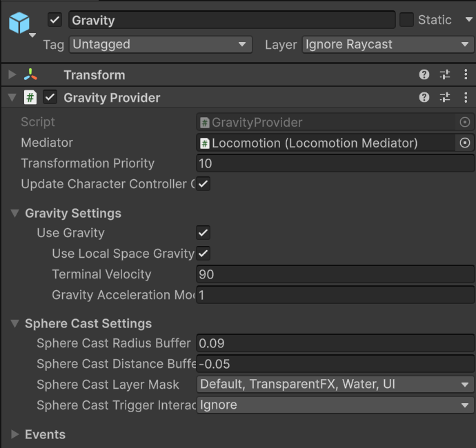Click the Mediator property label

point(47,143)
